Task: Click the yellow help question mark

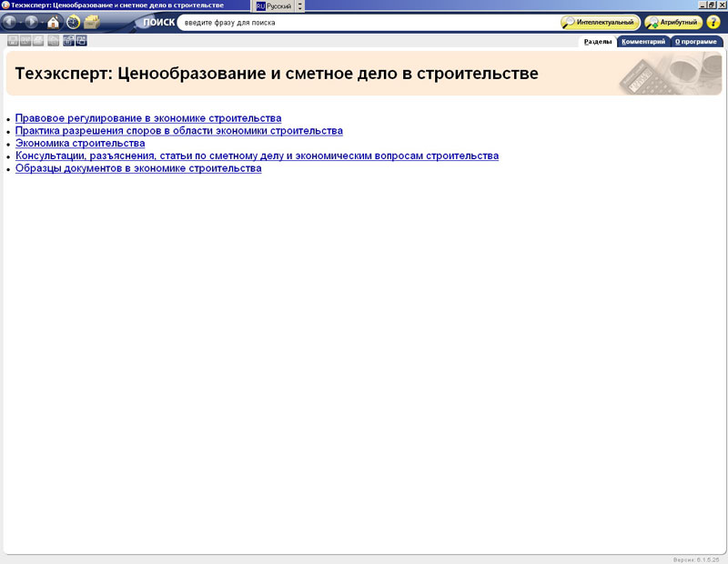Action: [x=713, y=22]
